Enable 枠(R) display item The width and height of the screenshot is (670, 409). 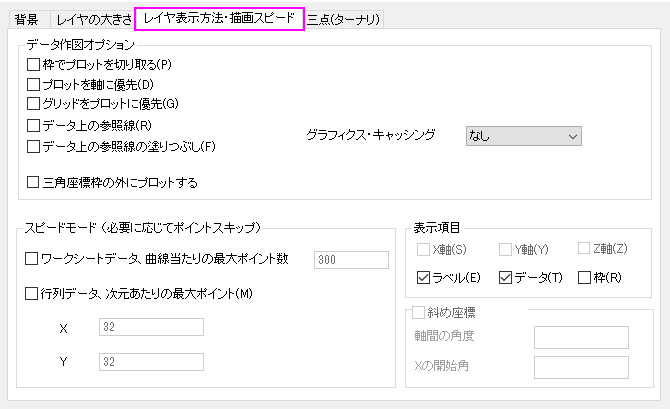tap(584, 278)
